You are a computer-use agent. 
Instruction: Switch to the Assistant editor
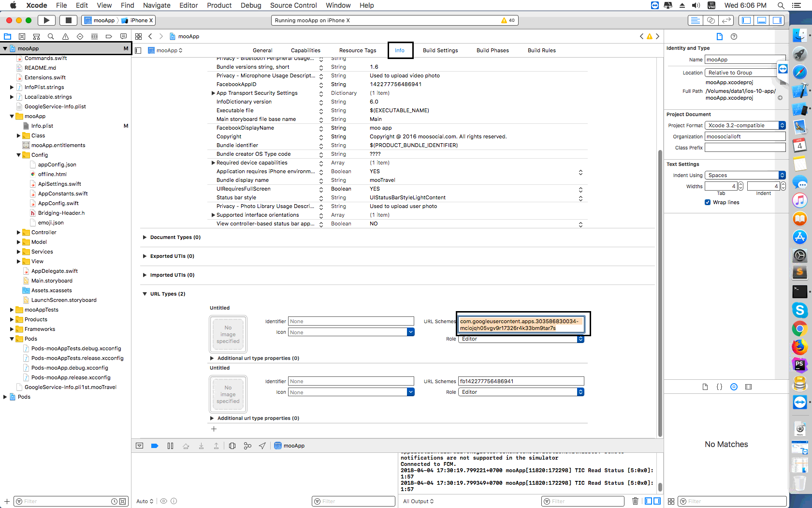pyautogui.click(x=710, y=20)
